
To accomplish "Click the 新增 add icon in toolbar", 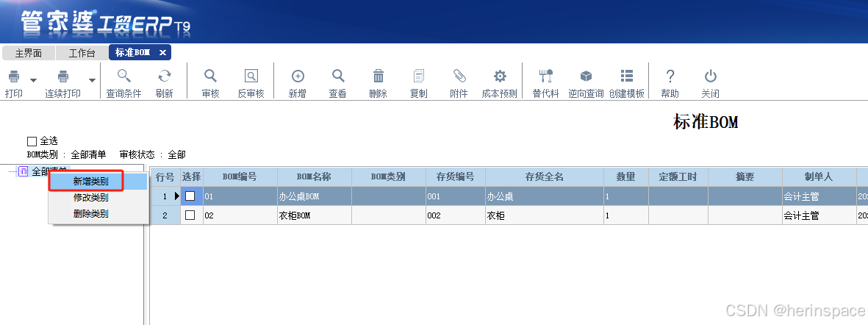I will (x=298, y=76).
